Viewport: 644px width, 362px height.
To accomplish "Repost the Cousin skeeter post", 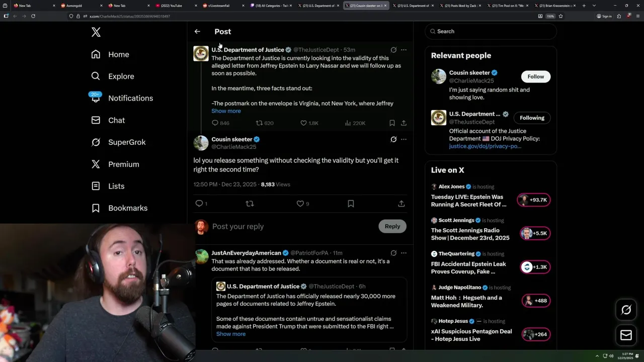I will click(x=250, y=204).
